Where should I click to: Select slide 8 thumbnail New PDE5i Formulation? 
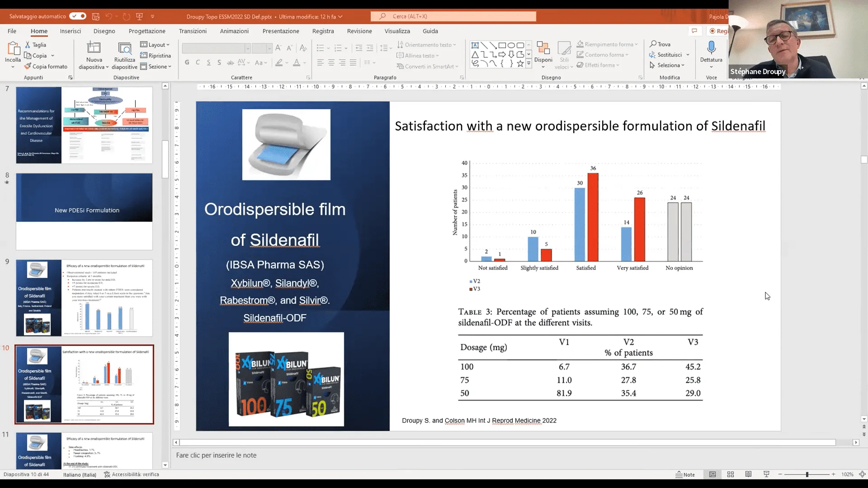[x=84, y=211]
